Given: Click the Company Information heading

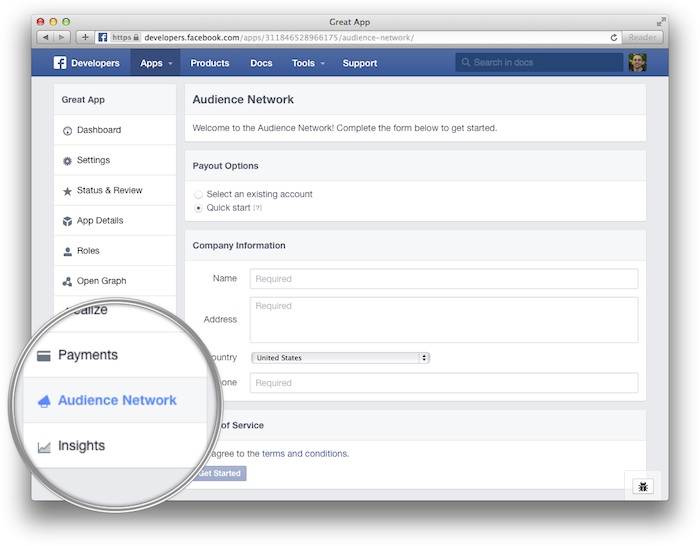Looking at the screenshot, I should coord(239,246).
